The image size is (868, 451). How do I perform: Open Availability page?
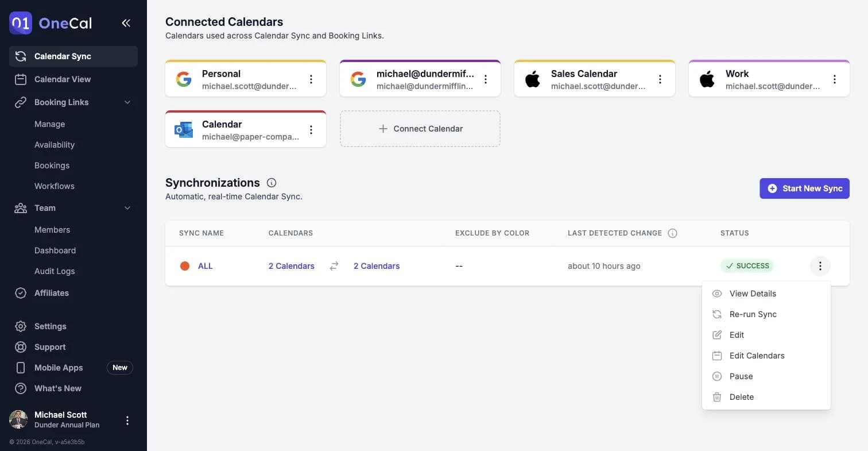[55, 145]
